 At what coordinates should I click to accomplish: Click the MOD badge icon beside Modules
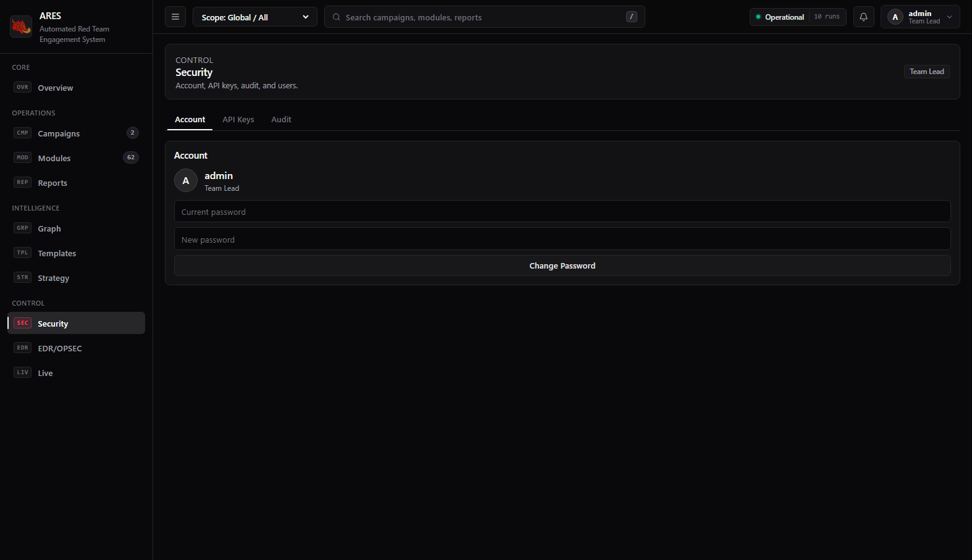23,157
